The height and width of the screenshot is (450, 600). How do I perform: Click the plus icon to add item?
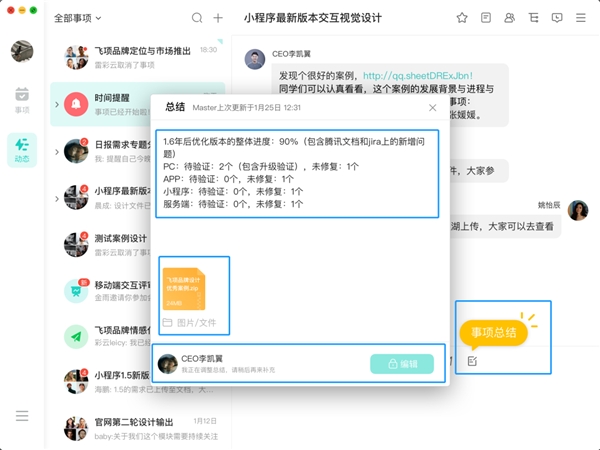click(x=218, y=18)
